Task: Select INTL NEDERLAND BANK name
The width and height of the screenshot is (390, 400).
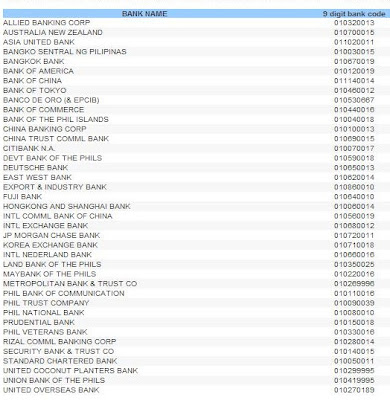Action: pyautogui.click(x=47, y=255)
